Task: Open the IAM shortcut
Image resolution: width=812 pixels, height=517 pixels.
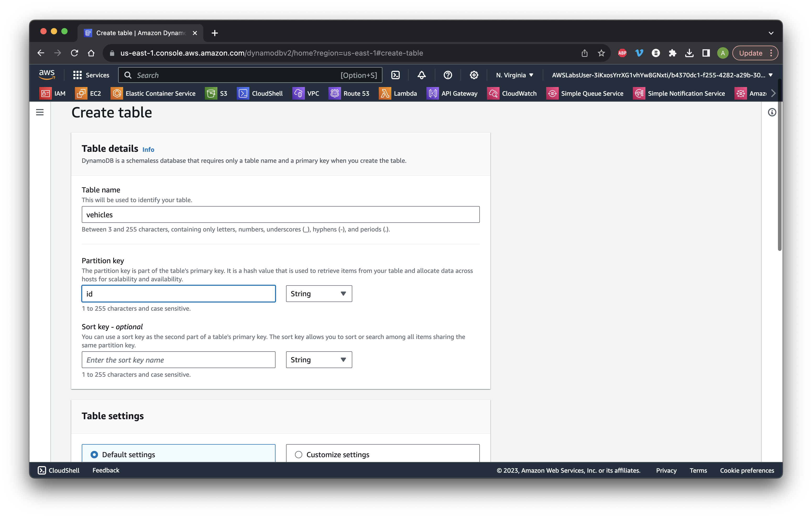Action: tap(53, 94)
